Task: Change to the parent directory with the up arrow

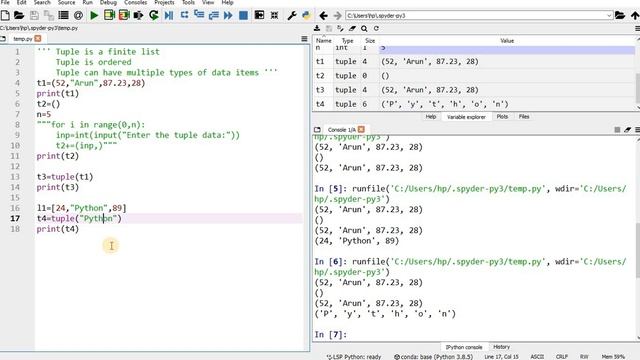Action: point(635,16)
